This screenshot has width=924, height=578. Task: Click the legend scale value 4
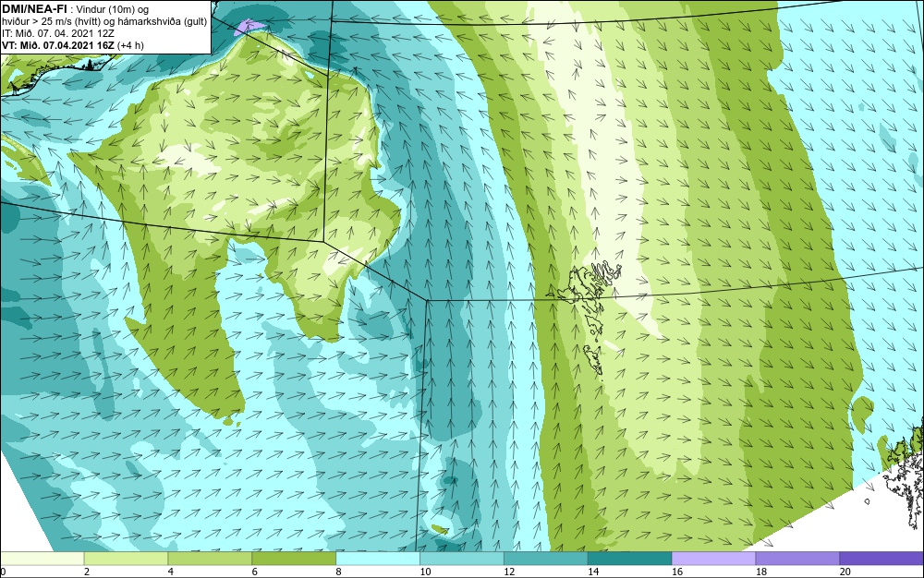click(171, 572)
